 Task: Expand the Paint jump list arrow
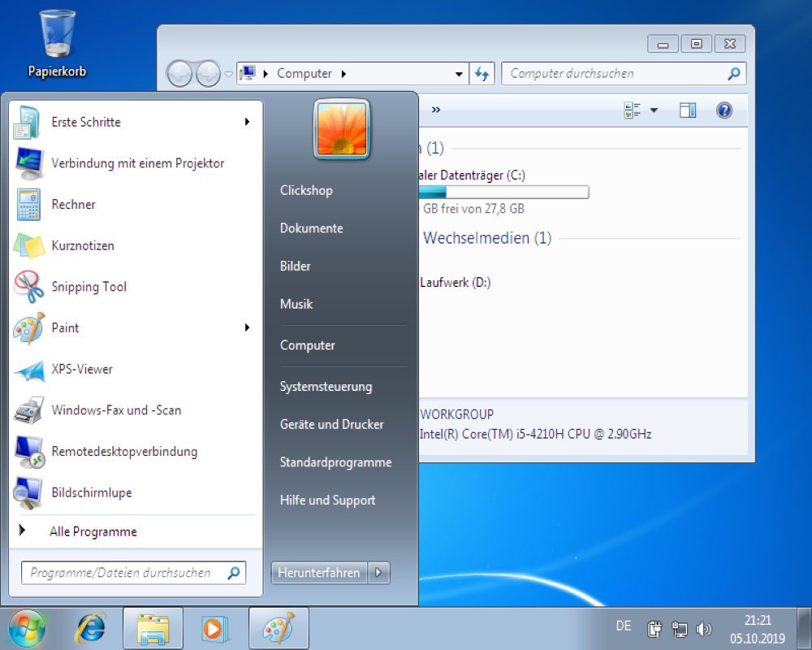click(x=248, y=327)
